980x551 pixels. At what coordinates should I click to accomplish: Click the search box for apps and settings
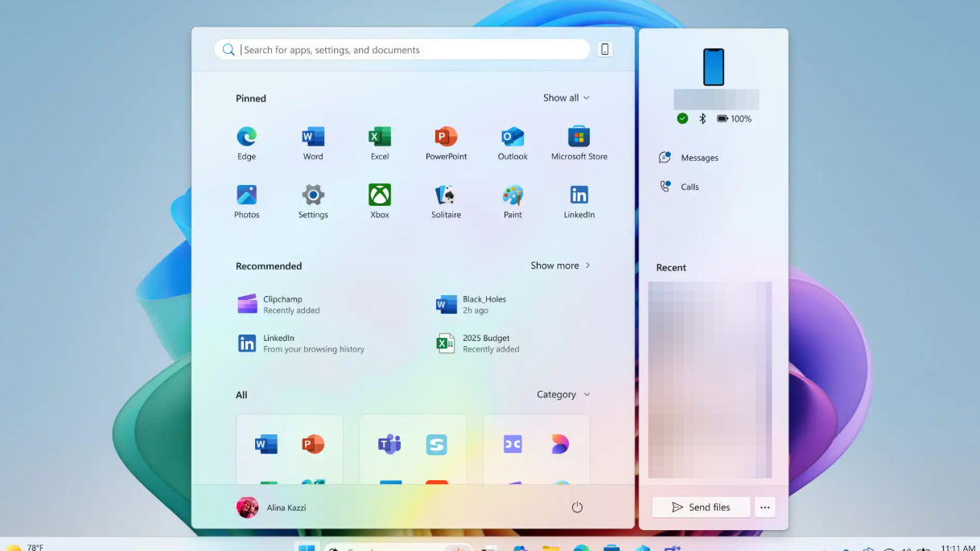coord(402,50)
